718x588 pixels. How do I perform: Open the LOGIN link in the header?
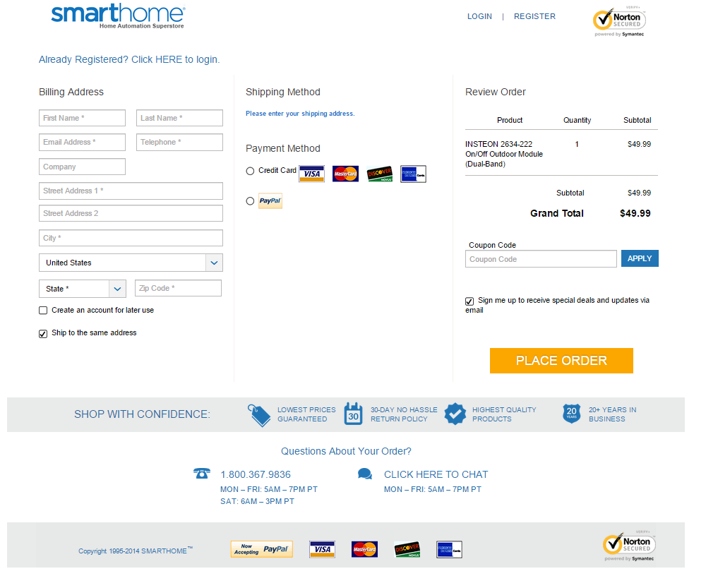tap(479, 16)
